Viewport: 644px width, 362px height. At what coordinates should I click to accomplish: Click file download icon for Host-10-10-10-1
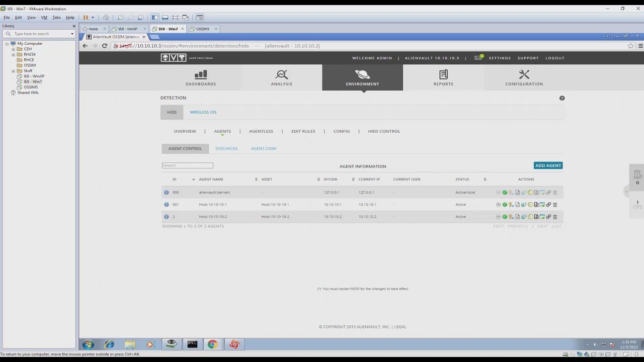536,205
